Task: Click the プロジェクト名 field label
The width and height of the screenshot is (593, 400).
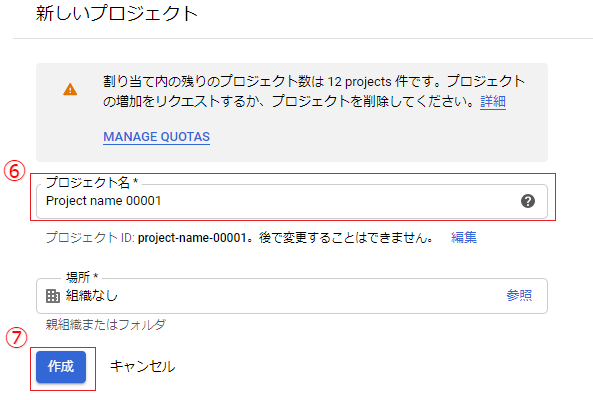Action: coord(92,183)
